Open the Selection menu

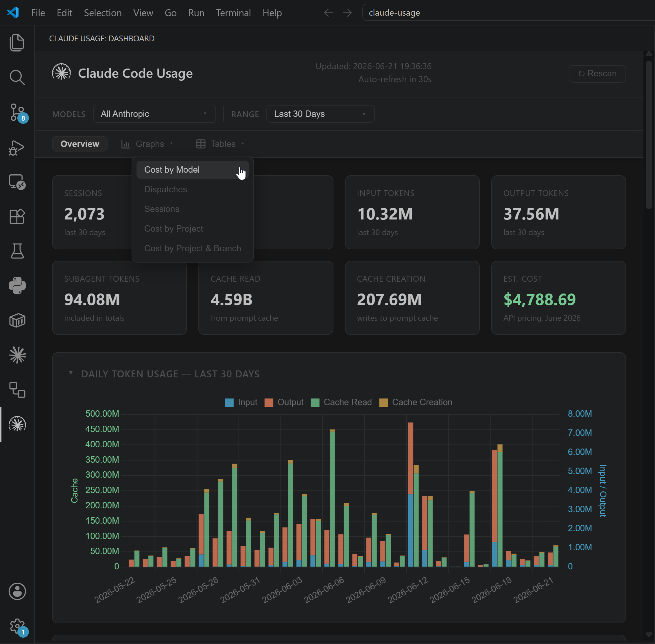[x=102, y=13]
